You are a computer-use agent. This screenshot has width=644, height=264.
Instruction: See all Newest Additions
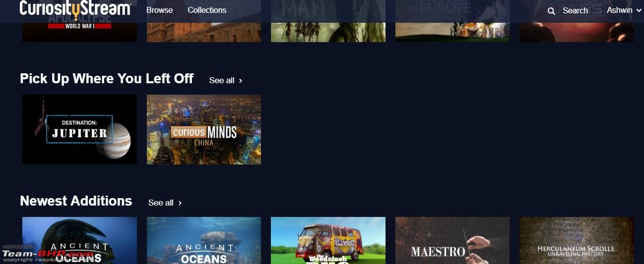(165, 203)
